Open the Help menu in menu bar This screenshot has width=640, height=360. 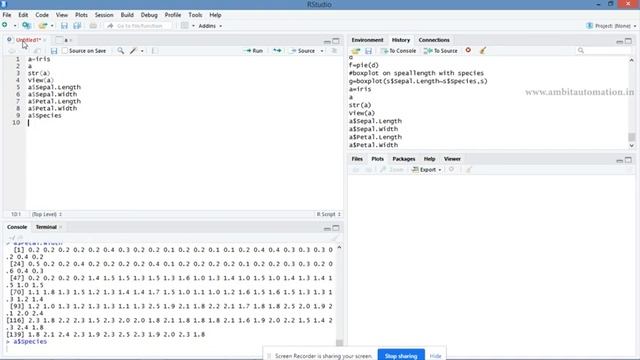pos(215,15)
